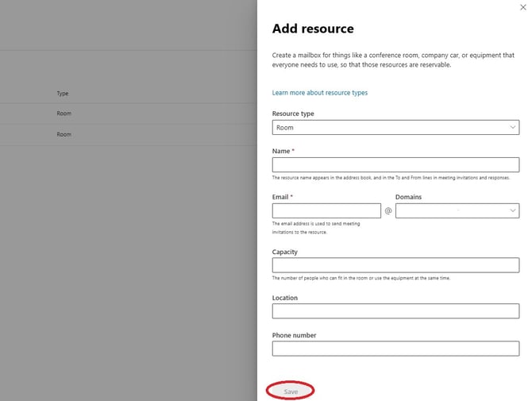
Task: Click the Name field label
Action: (x=281, y=151)
